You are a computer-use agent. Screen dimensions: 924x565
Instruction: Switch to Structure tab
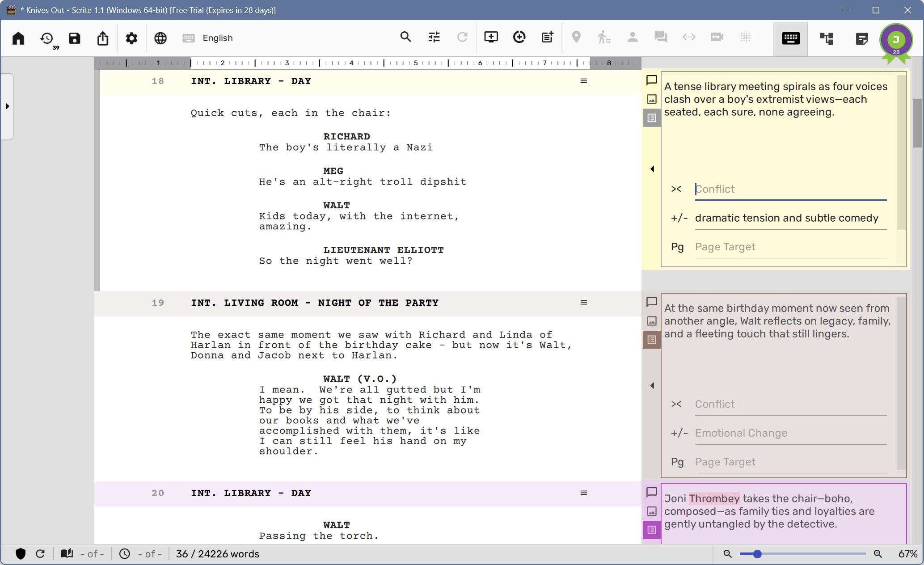(827, 39)
